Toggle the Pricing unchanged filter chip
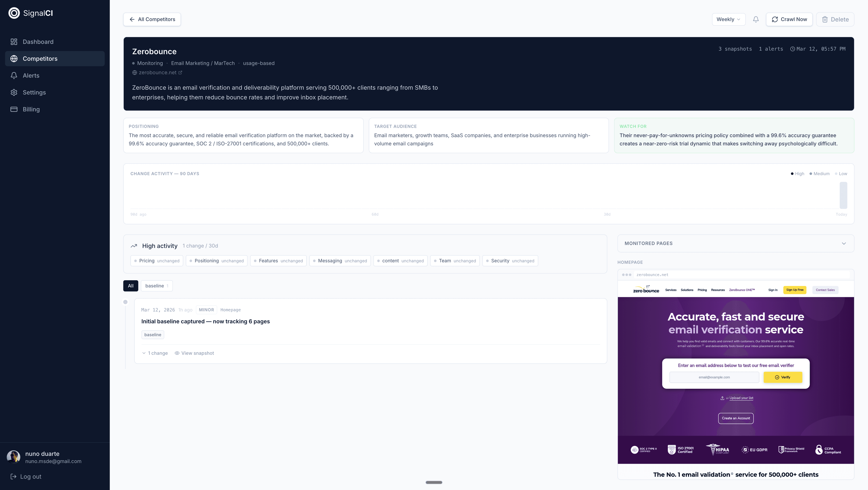Viewport: 868px width, 490px height. click(156, 261)
